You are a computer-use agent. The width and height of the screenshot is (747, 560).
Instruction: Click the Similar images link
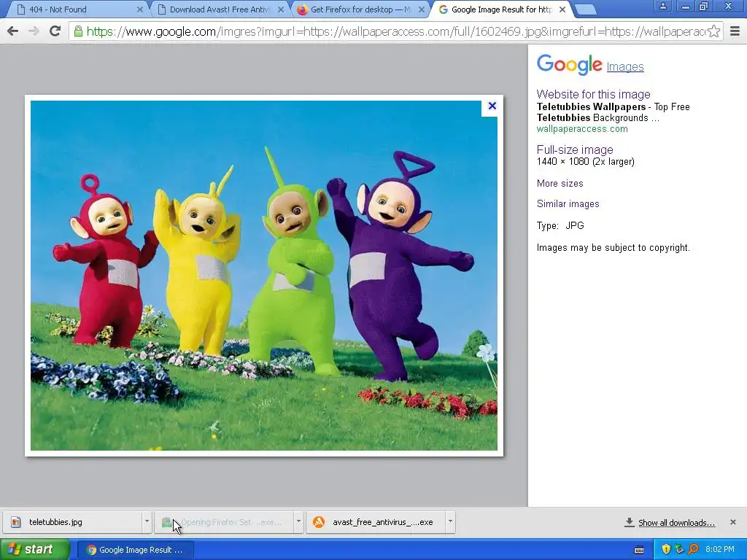tap(568, 204)
